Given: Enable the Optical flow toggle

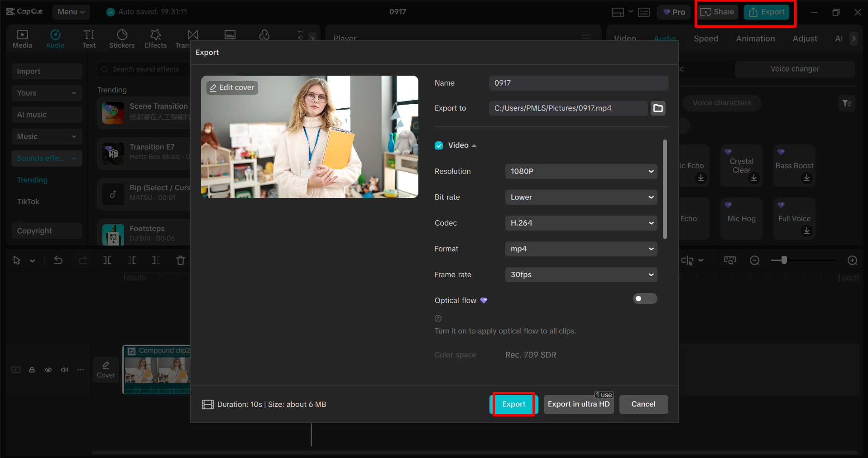Looking at the screenshot, I should (645, 299).
